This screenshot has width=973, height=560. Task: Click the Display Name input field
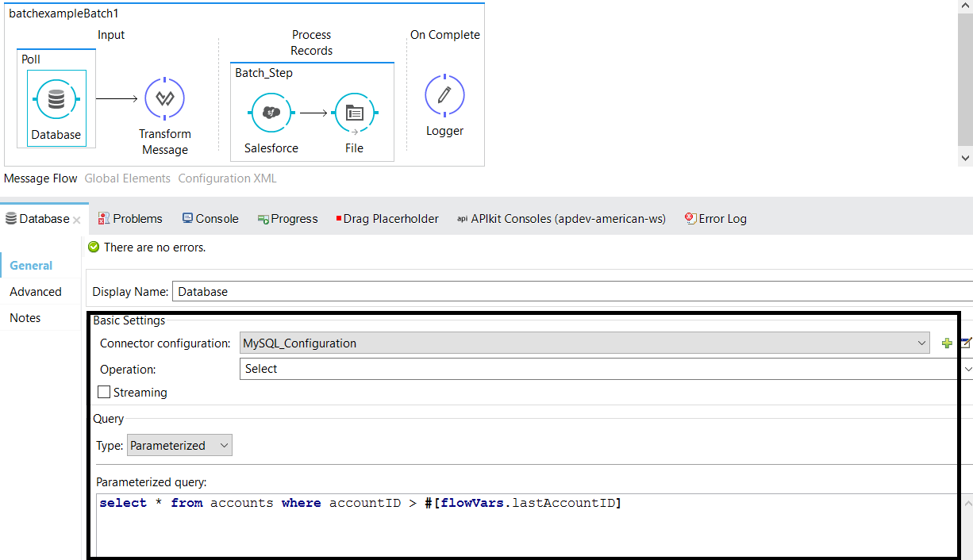[571, 292]
